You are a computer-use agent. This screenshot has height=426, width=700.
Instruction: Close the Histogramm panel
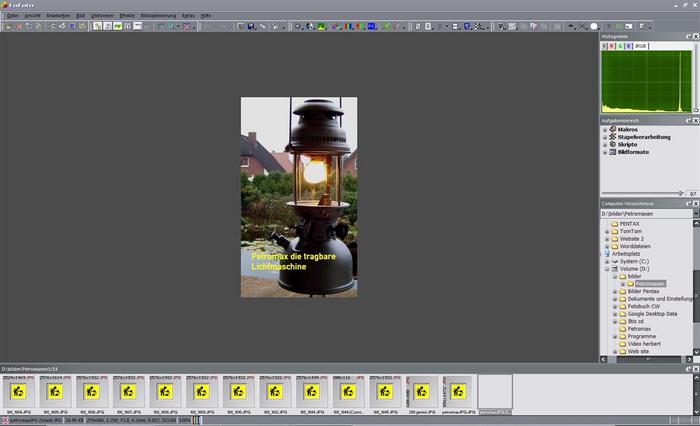(x=696, y=36)
